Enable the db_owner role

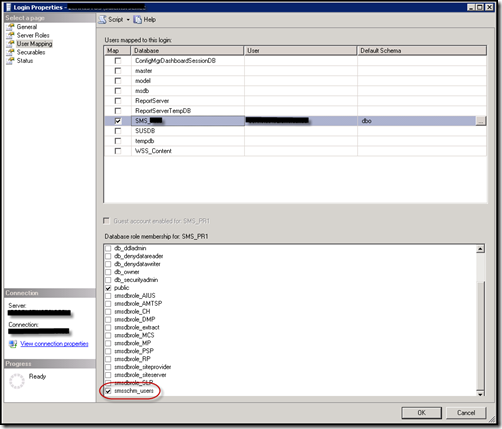point(108,272)
